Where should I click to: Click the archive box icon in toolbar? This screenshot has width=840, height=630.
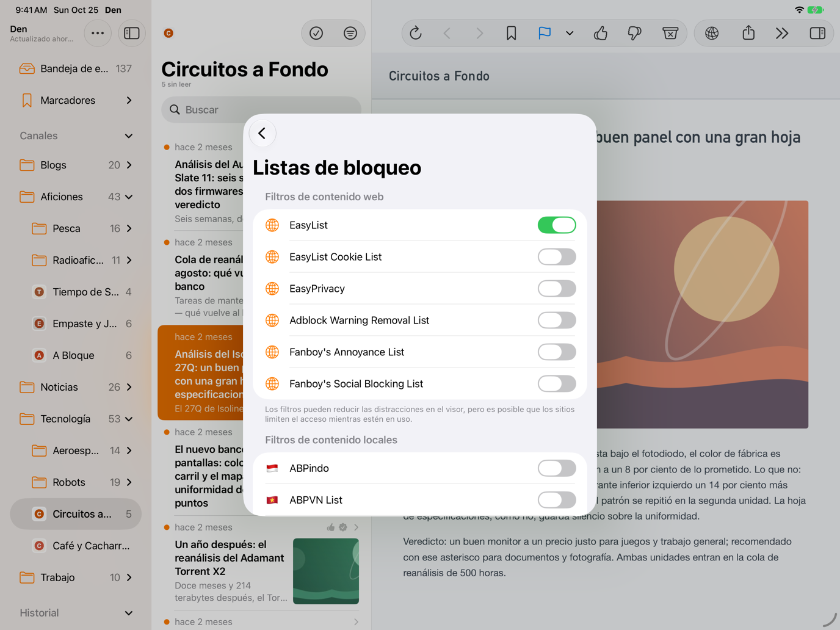pyautogui.click(x=670, y=33)
